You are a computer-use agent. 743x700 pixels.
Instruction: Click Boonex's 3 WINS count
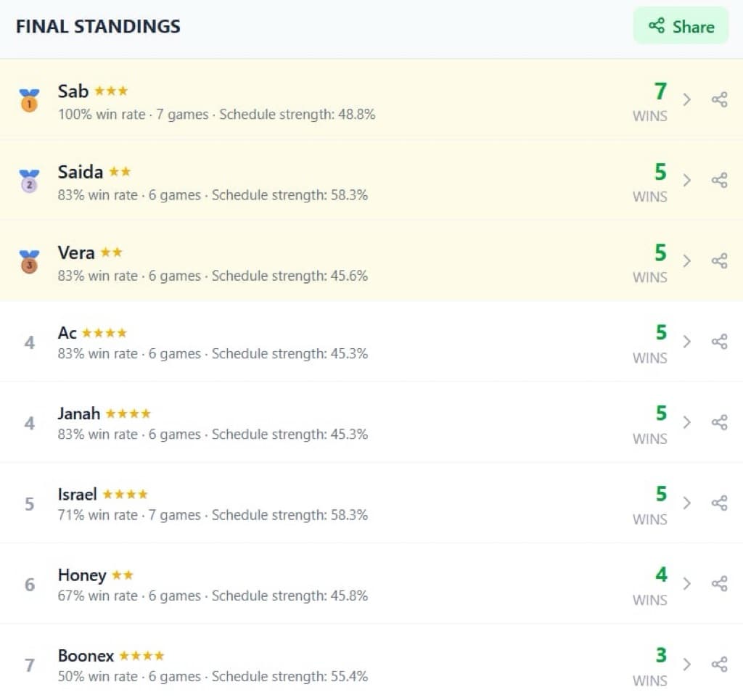point(651,666)
